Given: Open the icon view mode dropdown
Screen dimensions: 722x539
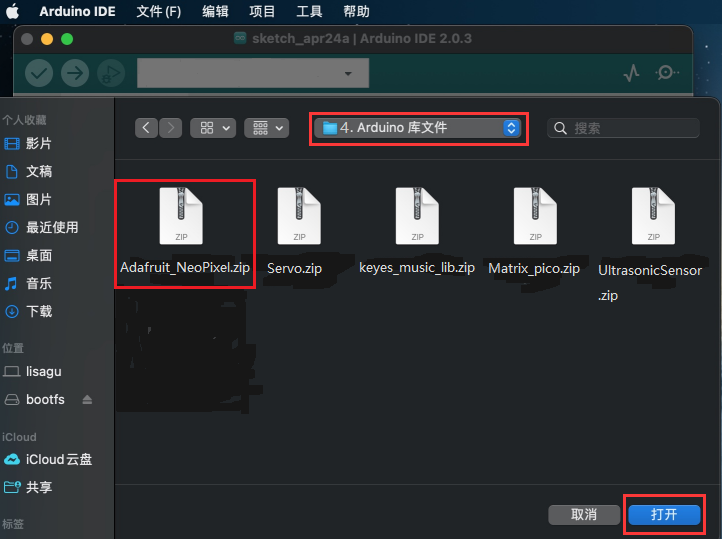Looking at the screenshot, I should 213,128.
